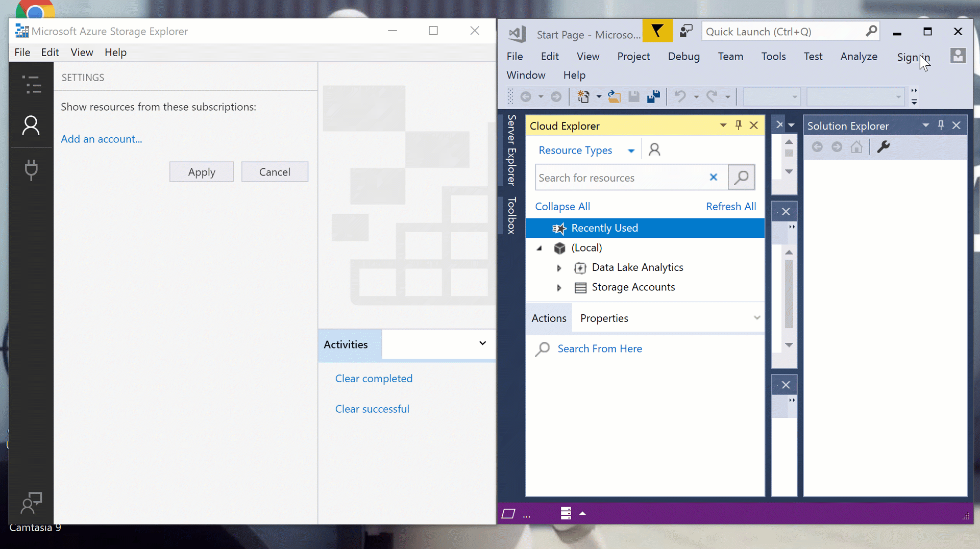Open the Explorer tree view in sidebar
The image size is (980, 549).
pos(31,85)
